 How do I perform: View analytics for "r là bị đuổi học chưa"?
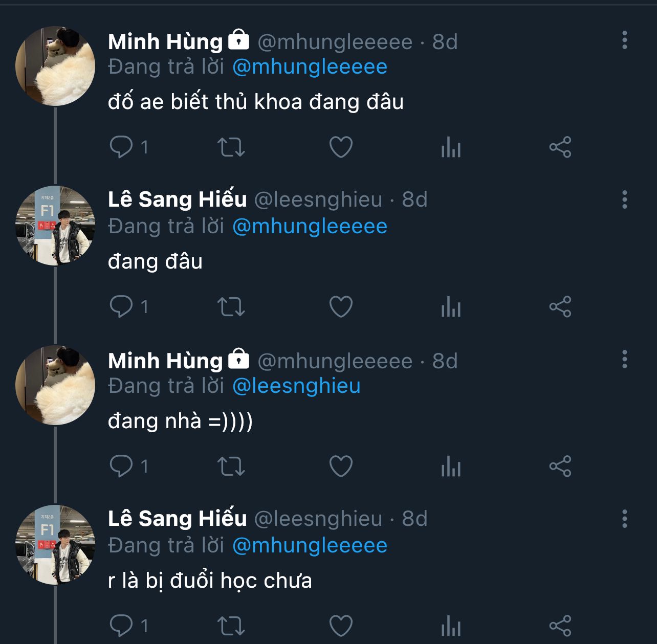tap(451, 626)
